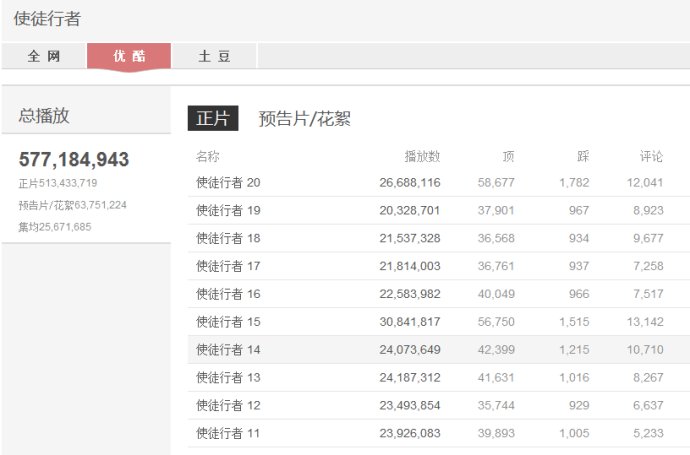The width and height of the screenshot is (690, 455).
Task: Open episode 使徒行者 12
Action: tap(228, 405)
